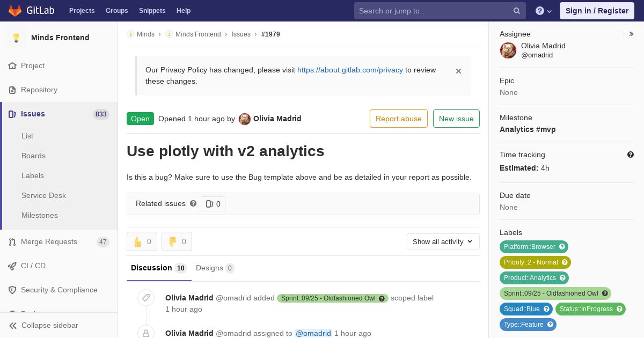Click Minds in the breadcrumb
Viewport: 644px width, 338px height.
pyautogui.click(x=145, y=34)
